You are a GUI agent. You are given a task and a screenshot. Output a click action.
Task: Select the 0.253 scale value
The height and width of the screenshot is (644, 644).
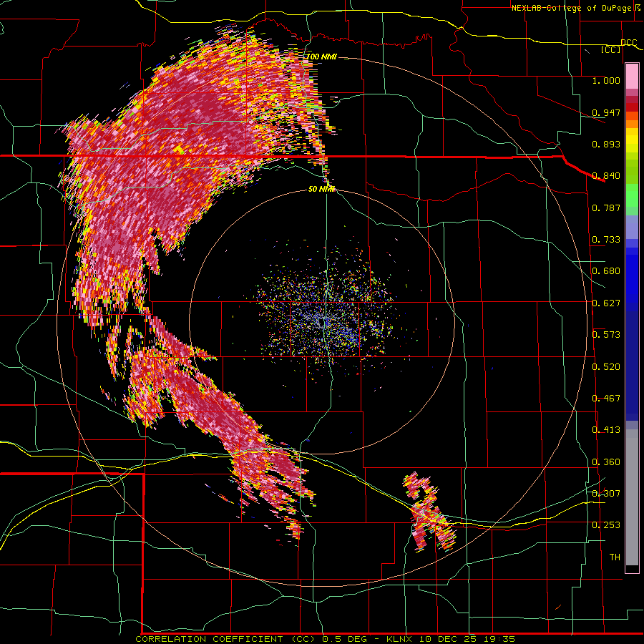(606, 525)
